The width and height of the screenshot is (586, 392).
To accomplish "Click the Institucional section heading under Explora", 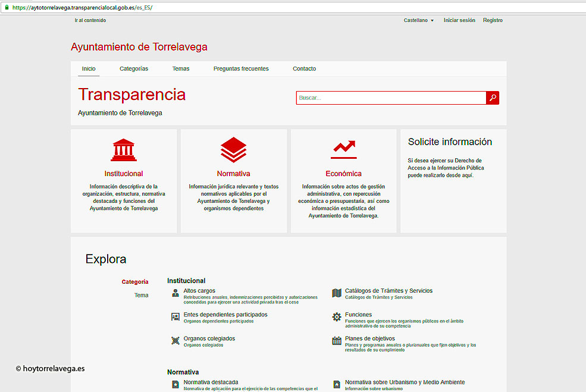I will tap(186, 281).
